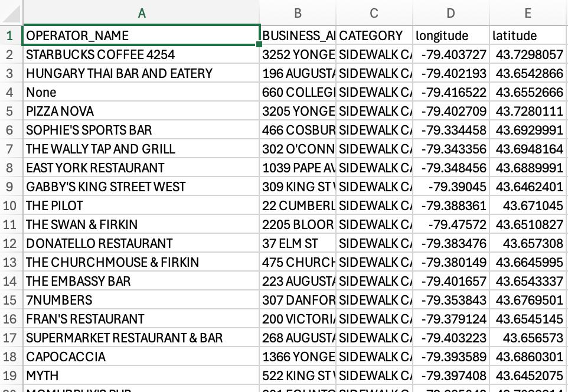This screenshot has width=568, height=392.
Task: Select cell THE PILOT
Action: (141, 205)
